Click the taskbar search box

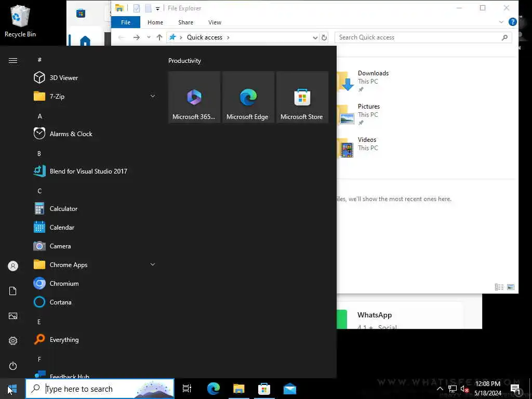[x=100, y=389]
